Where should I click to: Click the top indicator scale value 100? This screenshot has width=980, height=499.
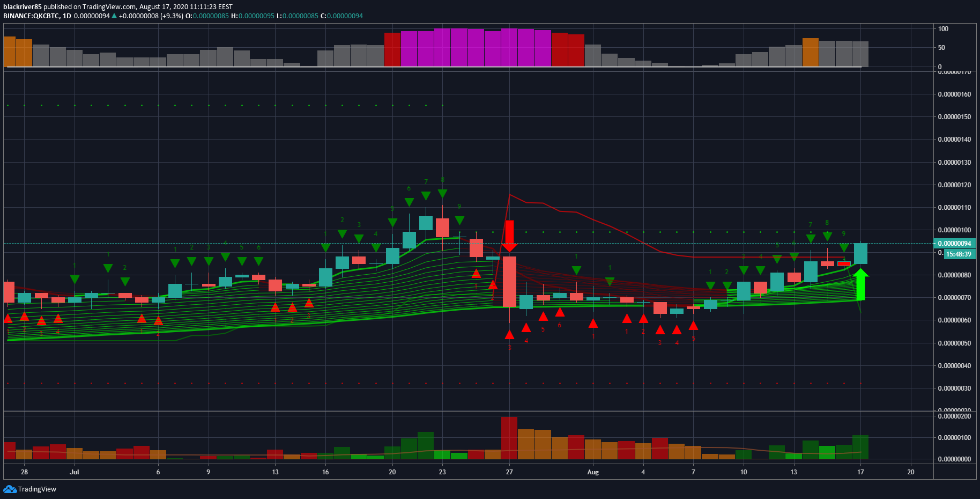click(x=943, y=29)
